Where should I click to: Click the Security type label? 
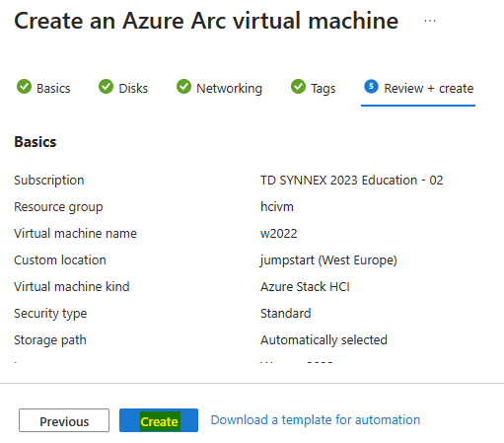(x=50, y=314)
